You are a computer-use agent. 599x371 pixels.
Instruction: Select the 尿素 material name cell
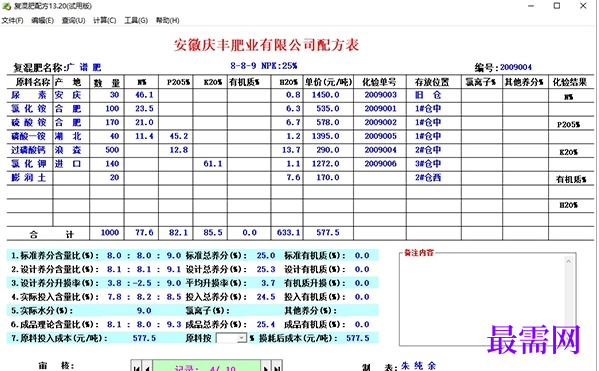coord(29,95)
